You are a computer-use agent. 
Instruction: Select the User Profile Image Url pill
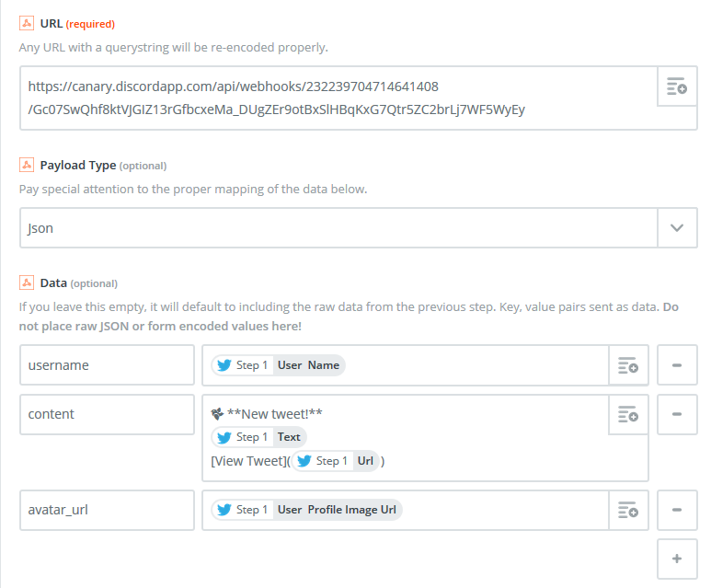pyautogui.click(x=306, y=510)
